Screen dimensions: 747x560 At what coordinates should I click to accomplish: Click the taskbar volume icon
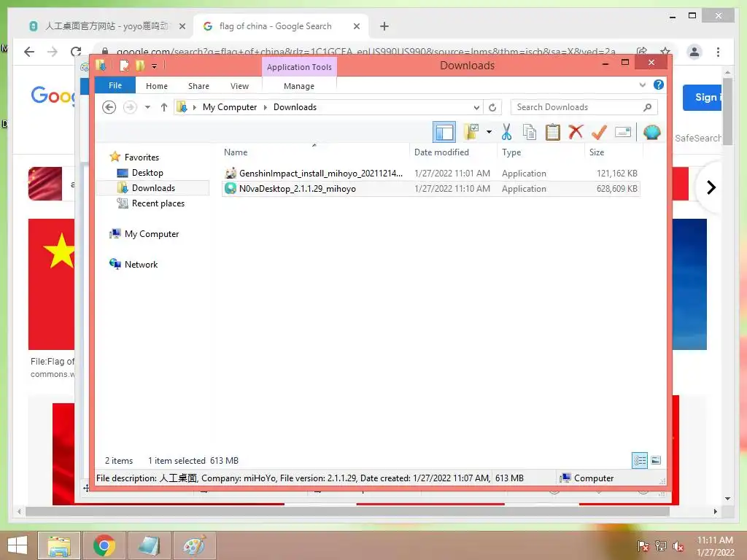[678, 546]
